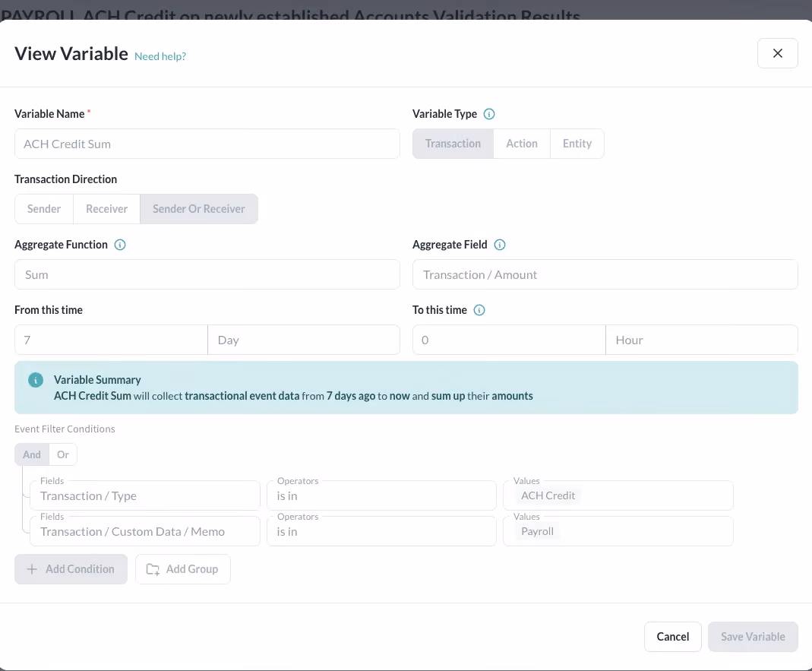Click the Add Group button
This screenshot has height=671, width=812.
(183, 569)
